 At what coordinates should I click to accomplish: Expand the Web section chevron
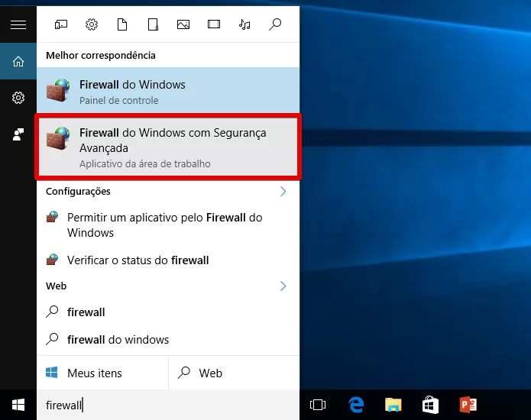click(283, 286)
